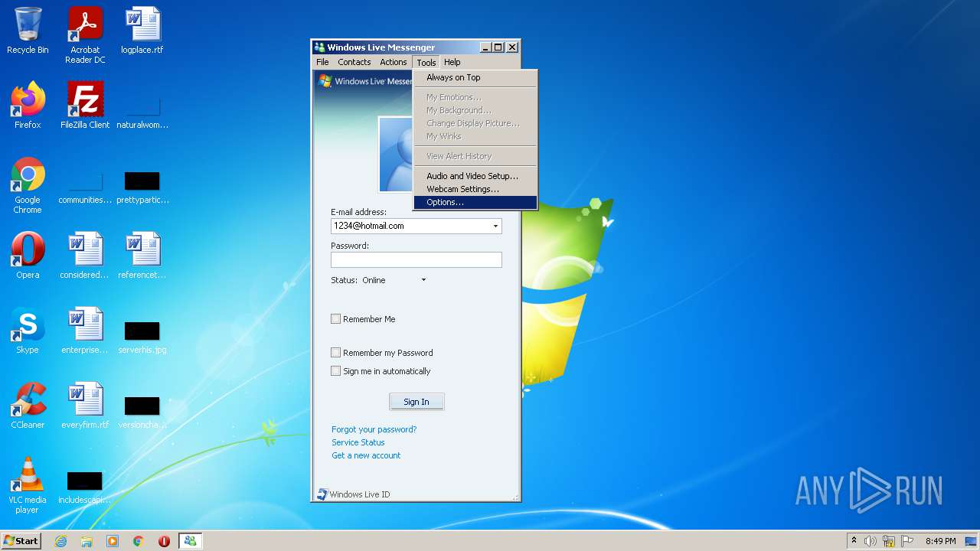This screenshot has width=980, height=551.
Task: Click the Windows Live ID text
Action: click(x=360, y=494)
